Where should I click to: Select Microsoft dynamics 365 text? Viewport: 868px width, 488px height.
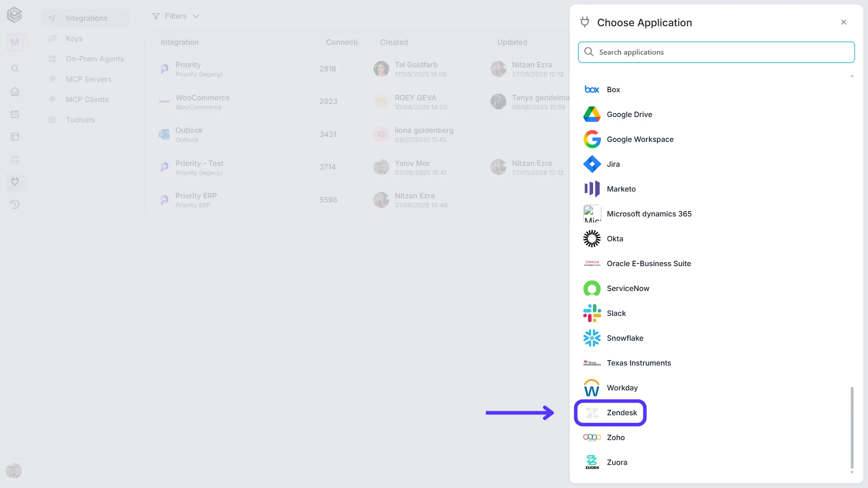tap(649, 214)
